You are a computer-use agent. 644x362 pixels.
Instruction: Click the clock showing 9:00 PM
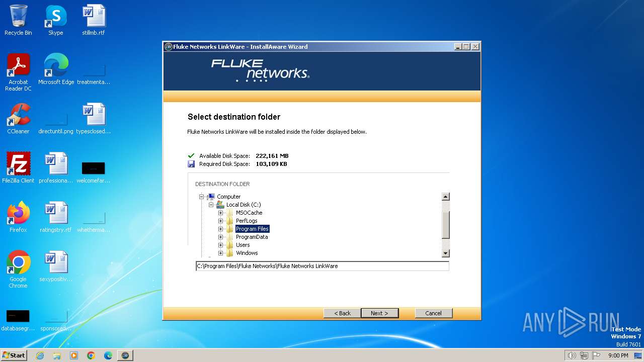point(618,355)
